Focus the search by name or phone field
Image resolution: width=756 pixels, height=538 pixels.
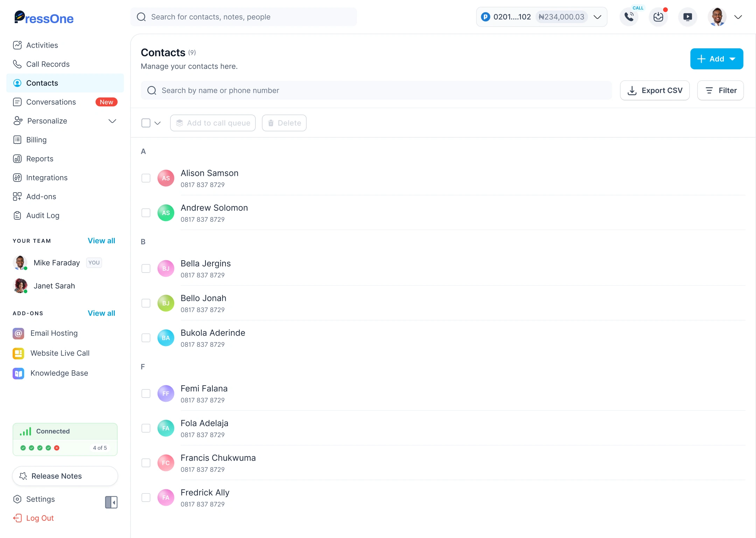pos(376,90)
